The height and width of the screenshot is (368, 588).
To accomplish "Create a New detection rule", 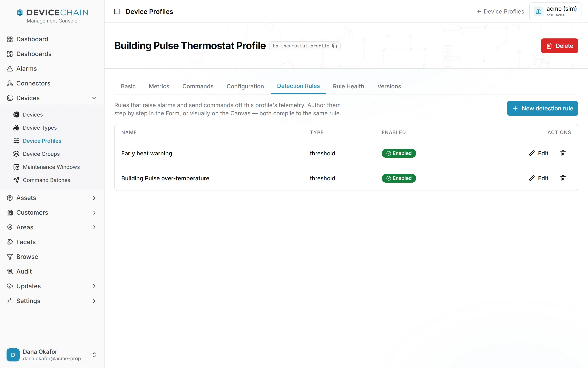I will 542,108.
